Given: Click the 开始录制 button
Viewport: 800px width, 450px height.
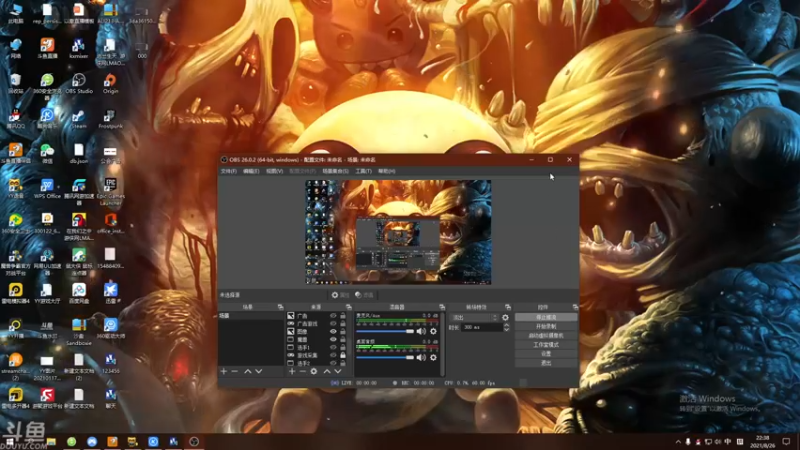Looking at the screenshot, I should click(546, 327).
